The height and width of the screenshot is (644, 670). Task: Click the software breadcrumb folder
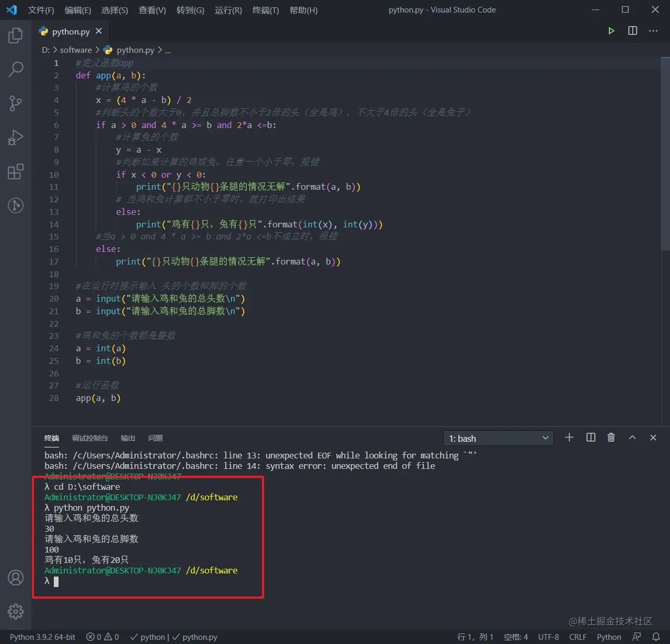coord(76,50)
